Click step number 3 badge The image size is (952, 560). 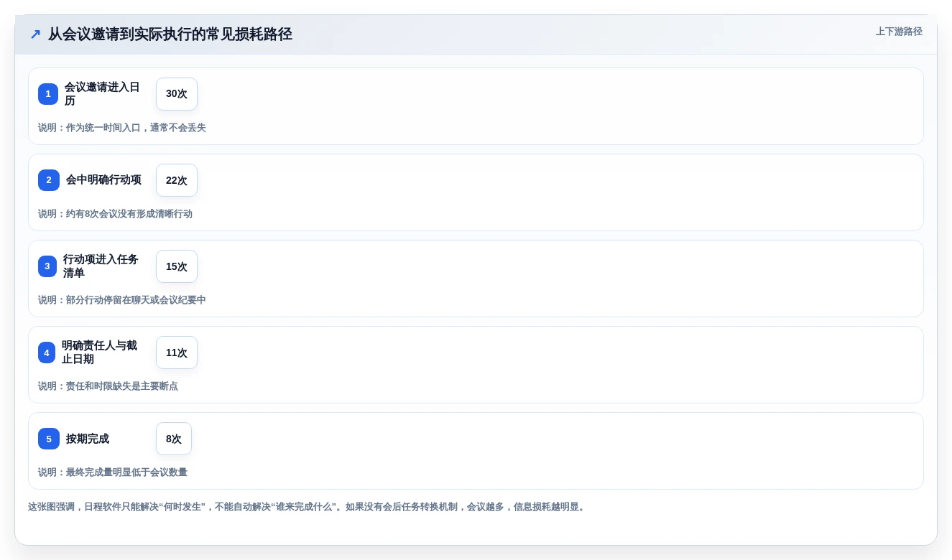47,266
